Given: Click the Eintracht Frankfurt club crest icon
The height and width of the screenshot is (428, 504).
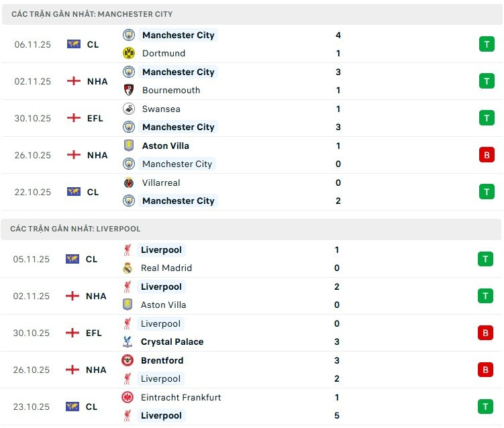Looking at the screenshot, I should [x=128, y=397].
